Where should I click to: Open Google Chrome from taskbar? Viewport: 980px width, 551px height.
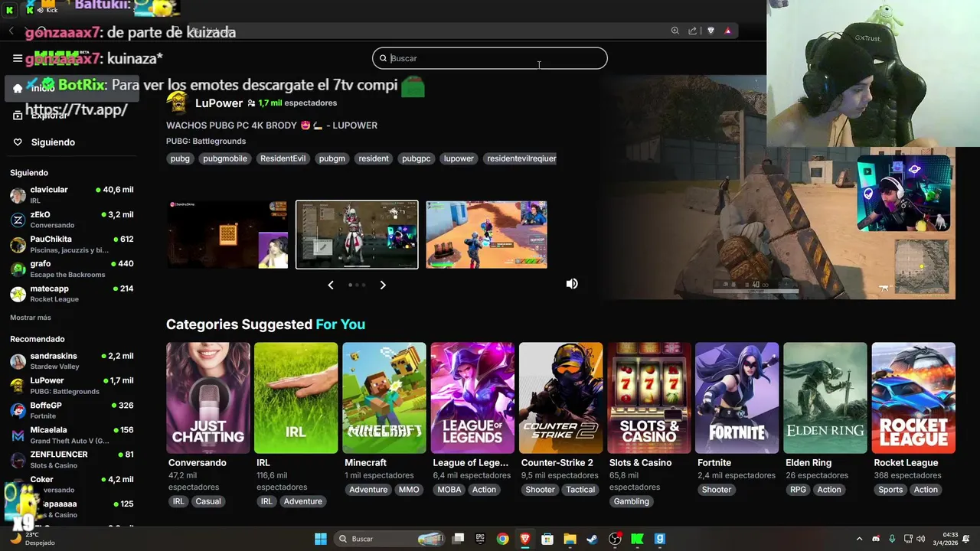pyautogui.click(x=502, y=539)
